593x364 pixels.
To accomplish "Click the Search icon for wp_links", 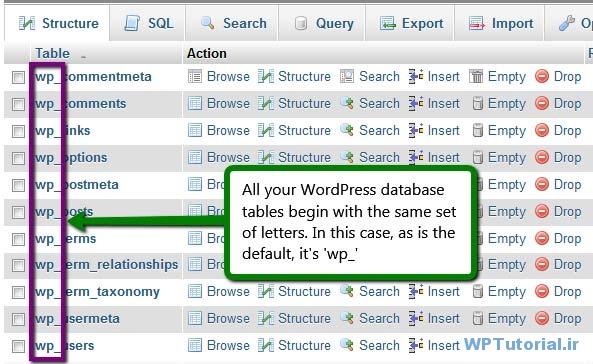I will 347,130.
